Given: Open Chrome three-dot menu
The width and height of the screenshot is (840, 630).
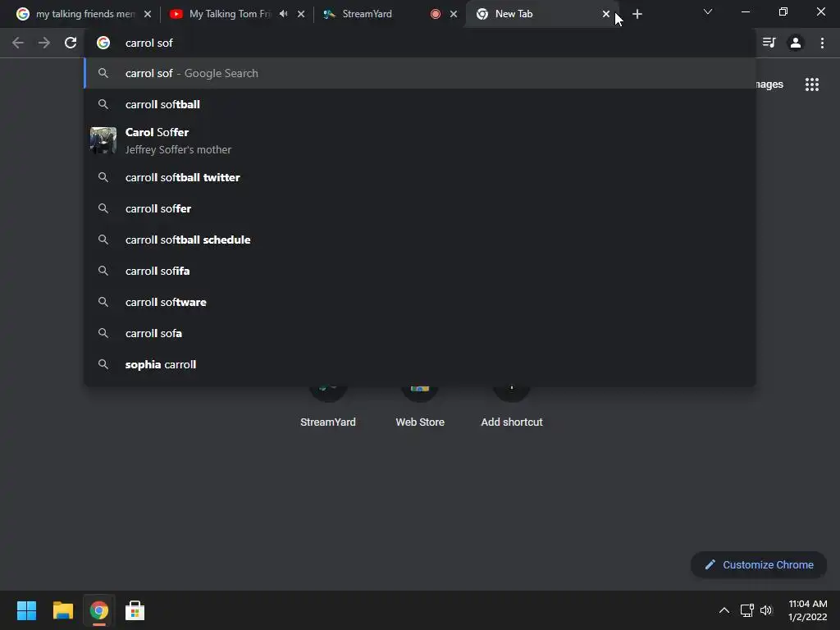Looking at the screenshot, I should click(822, 43).
